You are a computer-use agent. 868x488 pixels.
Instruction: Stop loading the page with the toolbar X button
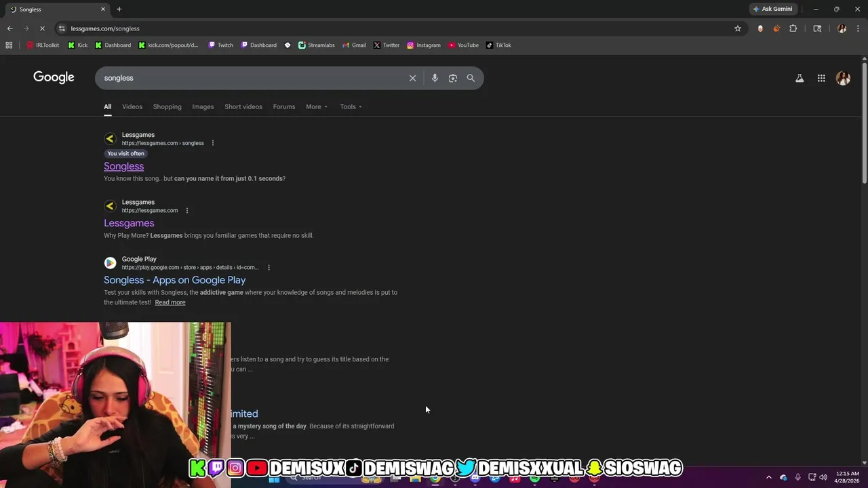click(42, 28)
